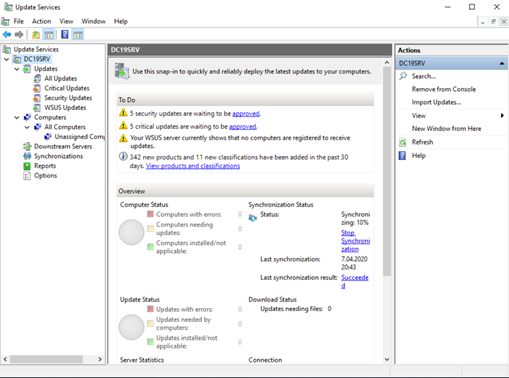Click the Succeeded synchronization result link
Screen dimensions: 509x378
pyautogui.click(x=355, y=281)
